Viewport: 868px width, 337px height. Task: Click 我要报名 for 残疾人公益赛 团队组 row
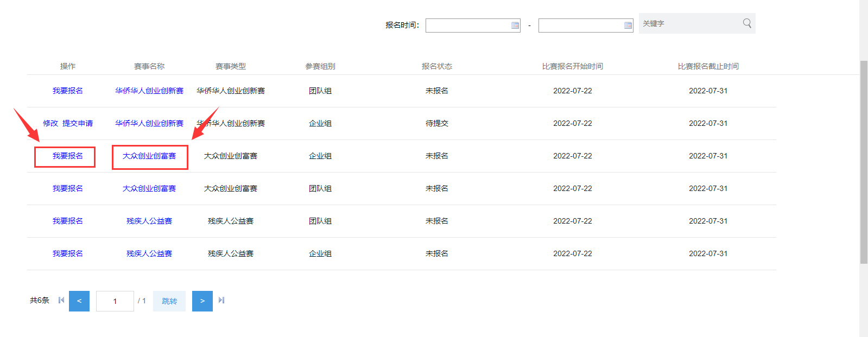[x=68, y=221]
